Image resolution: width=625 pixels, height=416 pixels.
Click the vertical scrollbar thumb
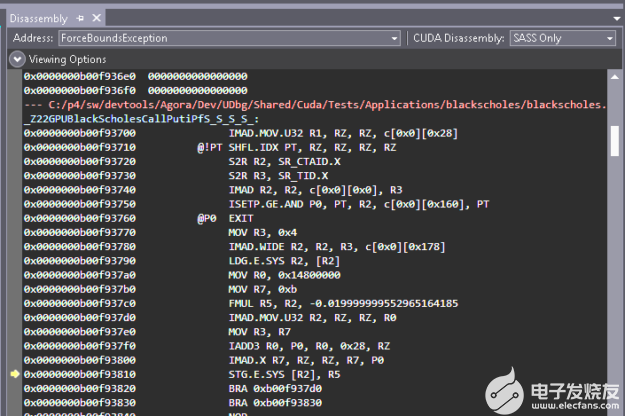coord(615,141)
